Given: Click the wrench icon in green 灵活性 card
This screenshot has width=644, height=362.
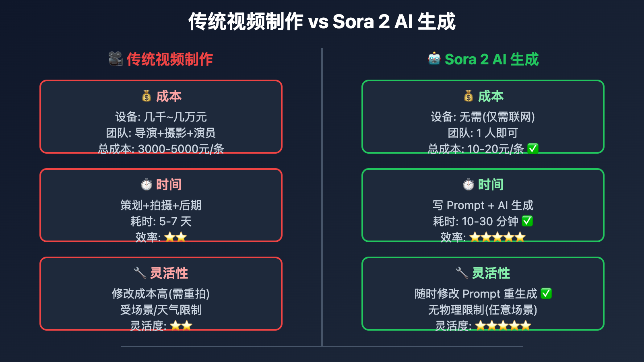Looking at the screenshot, I should (462, 273).
